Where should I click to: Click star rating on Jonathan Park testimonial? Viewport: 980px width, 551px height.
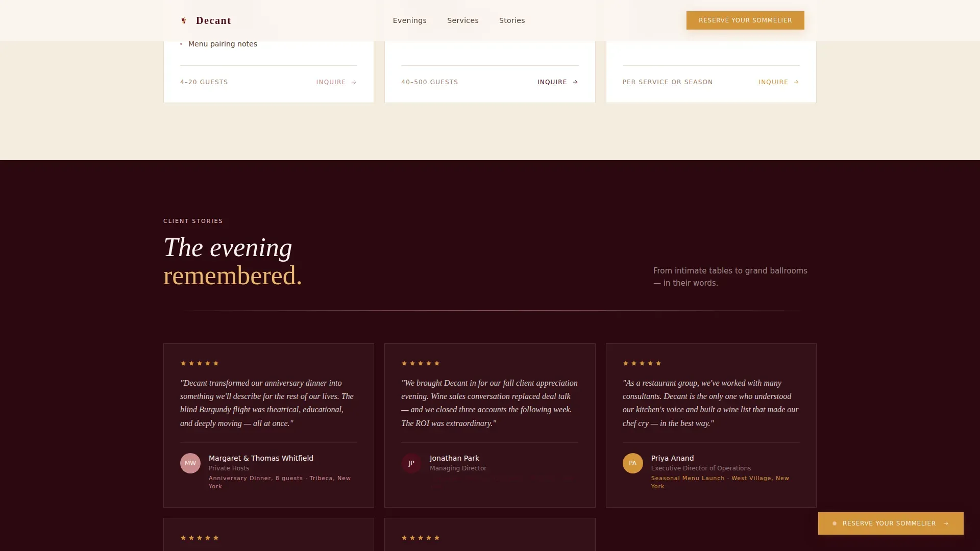[x=421, y=363]
